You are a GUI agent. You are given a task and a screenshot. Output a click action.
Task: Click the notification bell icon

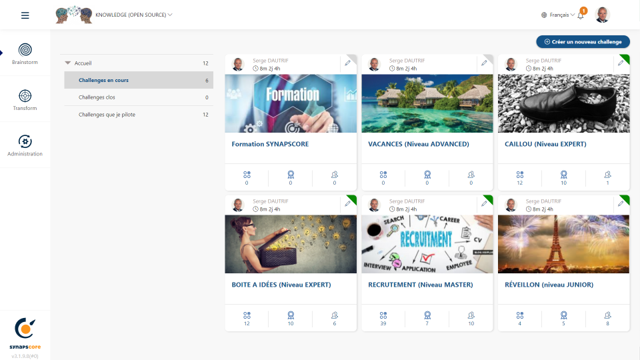(580, 16)
